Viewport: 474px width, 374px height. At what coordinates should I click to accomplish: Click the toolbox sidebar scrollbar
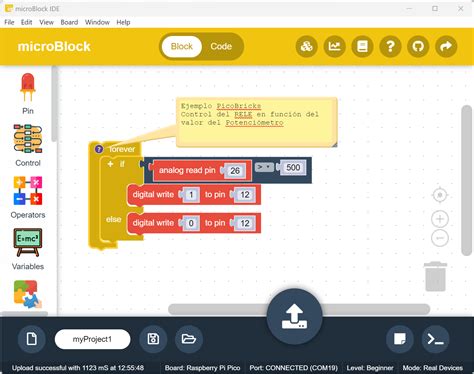(x=54, y=104)
